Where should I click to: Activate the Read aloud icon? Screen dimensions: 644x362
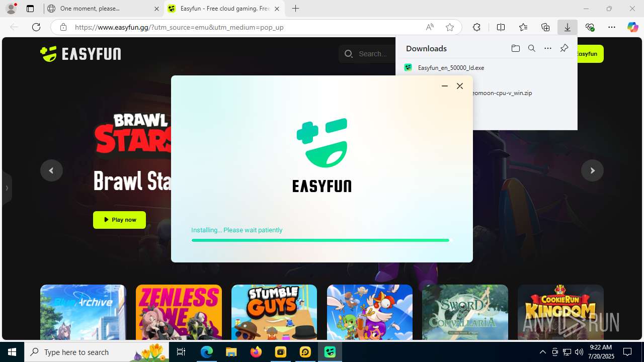(430, 27)
